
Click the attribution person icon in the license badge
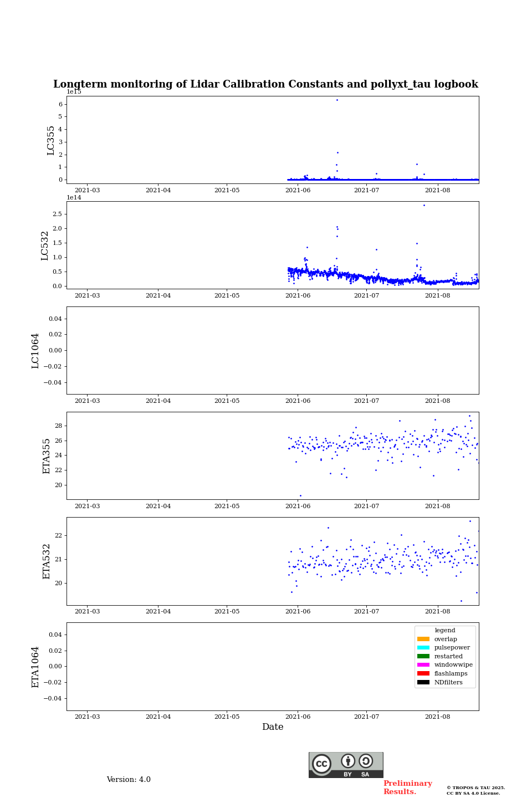tap(348, 761)
